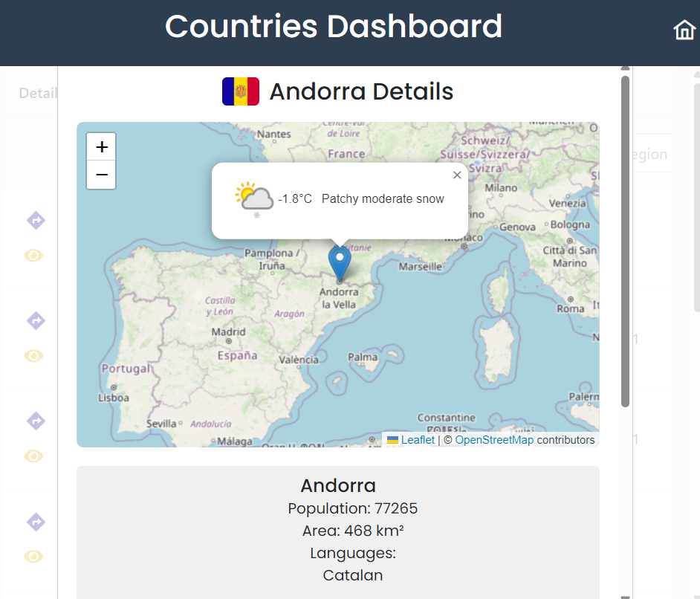Click the Countries Dashboard title
This screenshot has height=599, width=700.
pyautogui.click(x=334, y=27)
